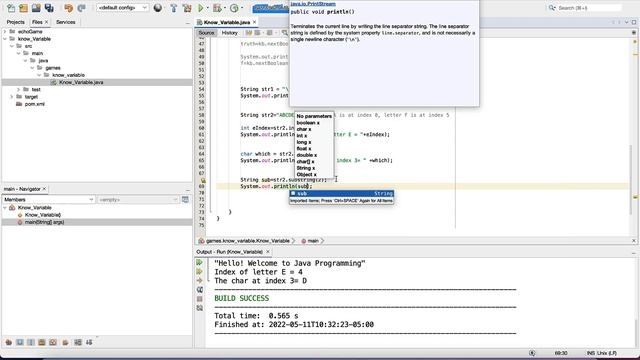Toggle Sort by Name in Navigator

tap(78, 342)
